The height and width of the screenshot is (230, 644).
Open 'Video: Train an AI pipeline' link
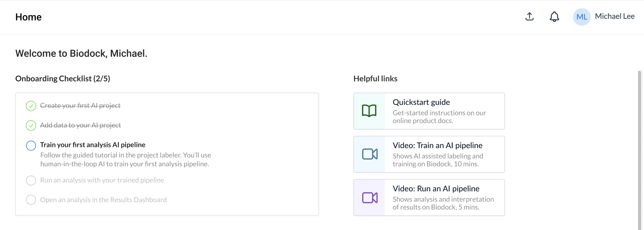coord(429,154)
